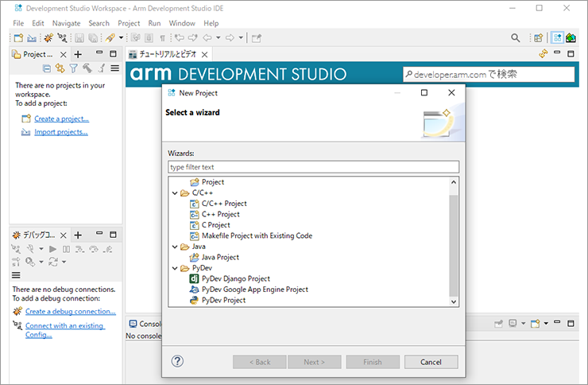
Task: Click the plus icon next to デバッグコ tab
Action: pos(78,235)
